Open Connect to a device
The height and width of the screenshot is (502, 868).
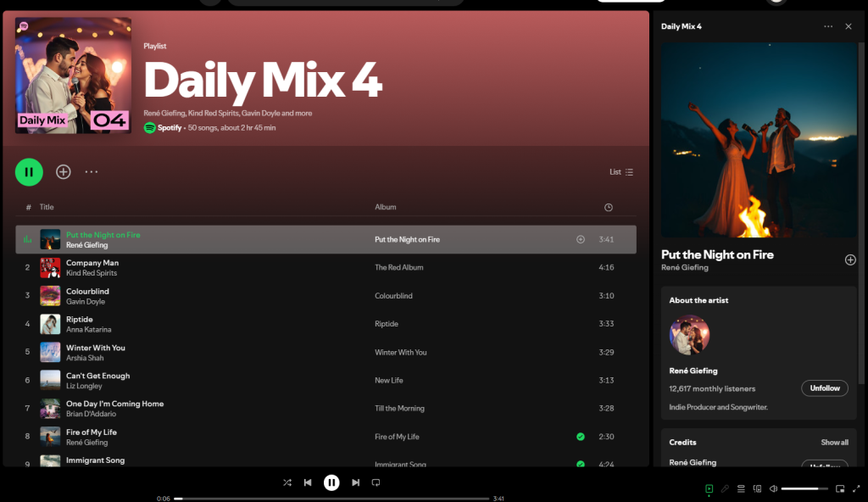pyautogui.click(x=757, y=488)
